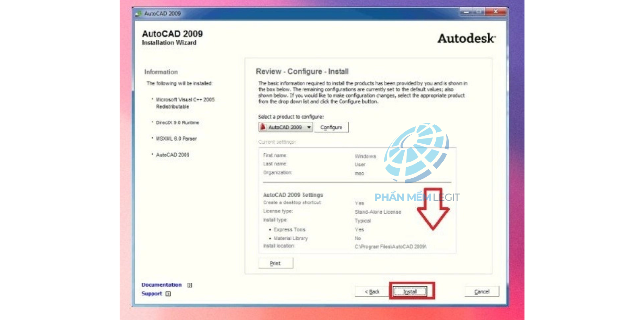Select 'DirectX 9.0 Runtime' list entry
The width and height of the screenshot is (644, 324).
178,122
